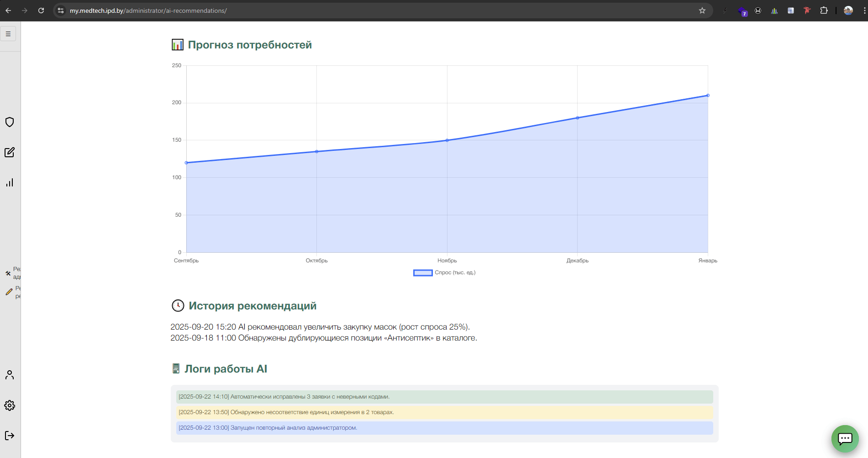Open the user profile sidebar icon
The width and height of the screenshot is (868, 458).
(10, 375)
